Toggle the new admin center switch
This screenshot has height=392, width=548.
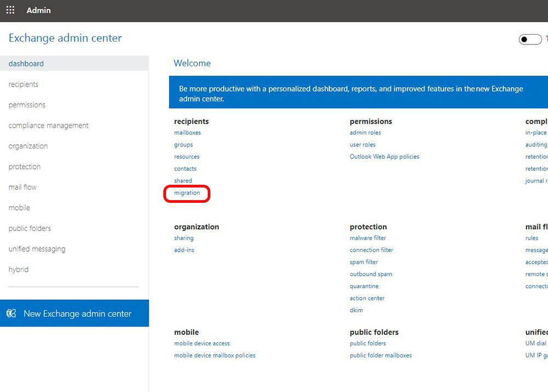click(530, 39)
